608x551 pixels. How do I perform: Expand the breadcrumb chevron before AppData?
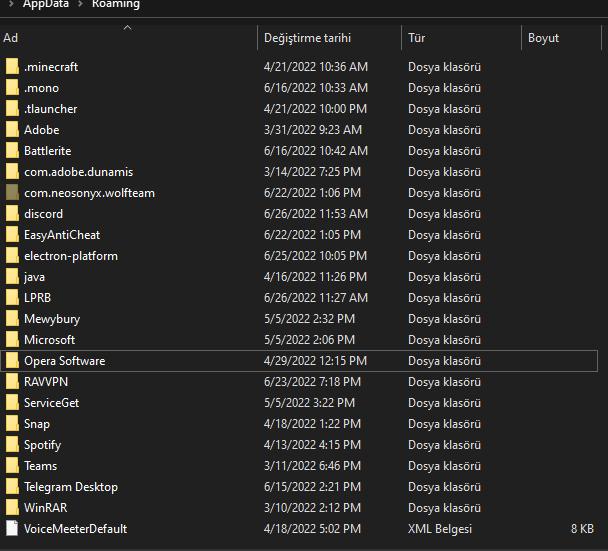point(11,5)
